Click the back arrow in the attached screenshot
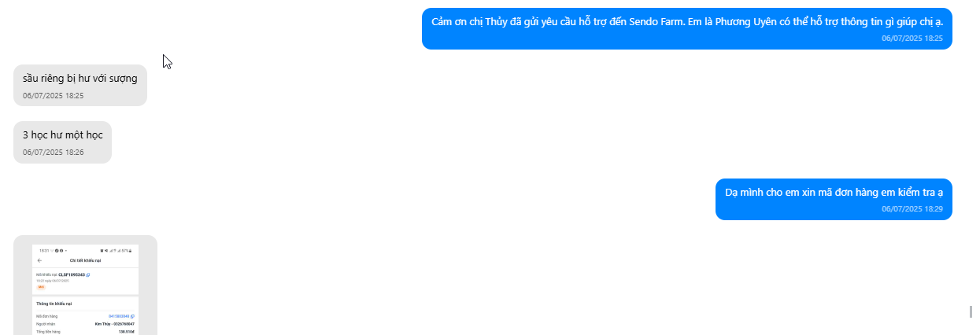 coord(39,260)
